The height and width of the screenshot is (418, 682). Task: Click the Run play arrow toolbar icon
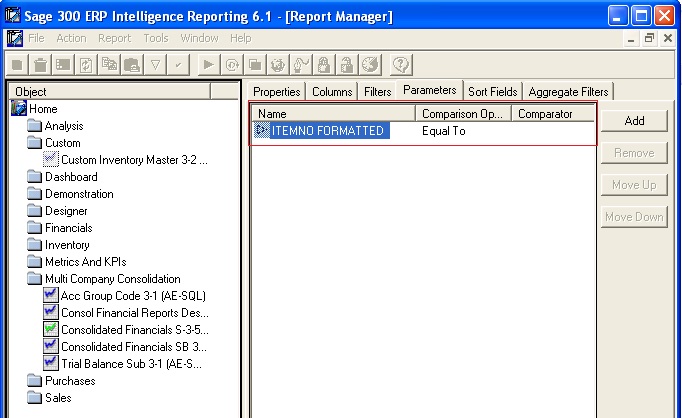click(209, 65)
